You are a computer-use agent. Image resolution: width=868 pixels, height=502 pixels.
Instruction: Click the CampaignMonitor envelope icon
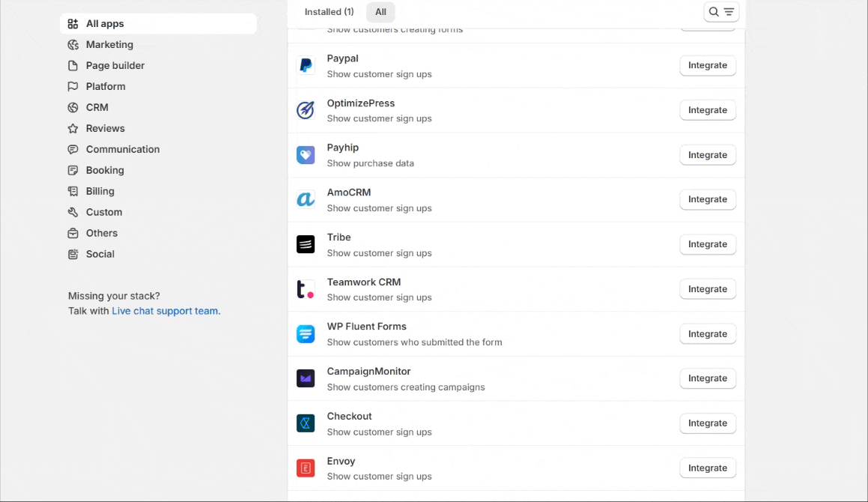point(306,378)
